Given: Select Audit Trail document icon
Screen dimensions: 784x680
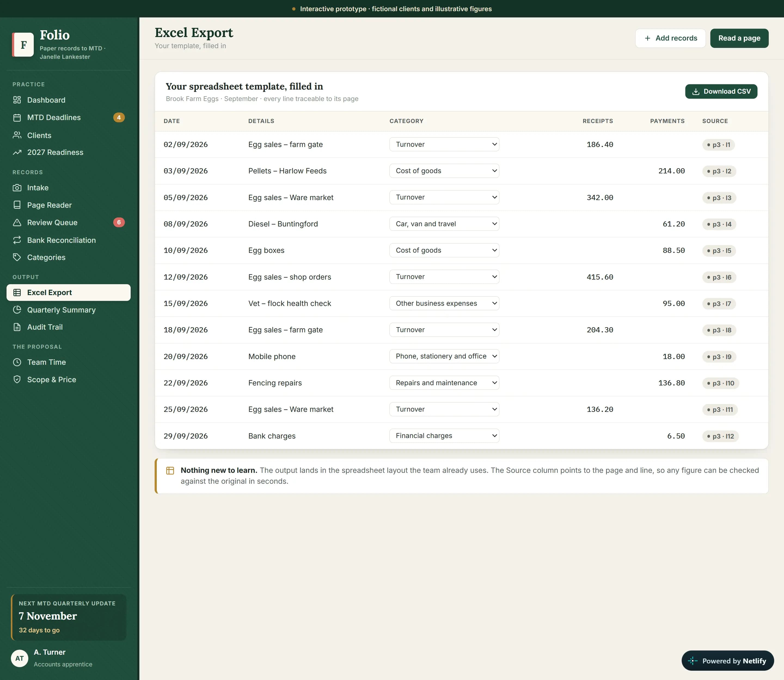Looking at the screenshot, I should (x=17, y=327).
